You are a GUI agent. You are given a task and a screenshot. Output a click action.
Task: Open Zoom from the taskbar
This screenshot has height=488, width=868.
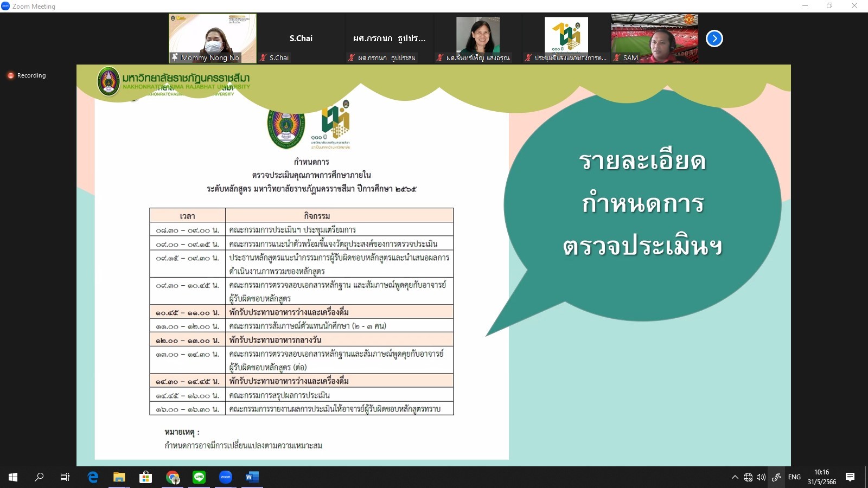coord(226,477)
